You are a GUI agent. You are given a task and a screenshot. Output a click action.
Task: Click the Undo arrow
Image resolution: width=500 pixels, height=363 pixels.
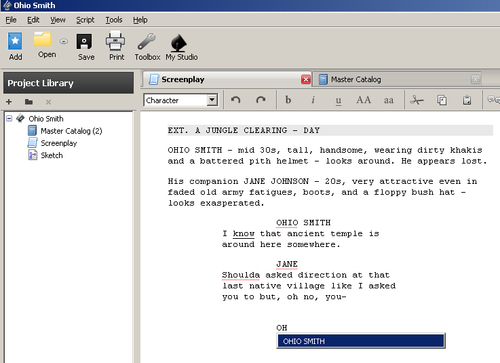tap(236, 100)
